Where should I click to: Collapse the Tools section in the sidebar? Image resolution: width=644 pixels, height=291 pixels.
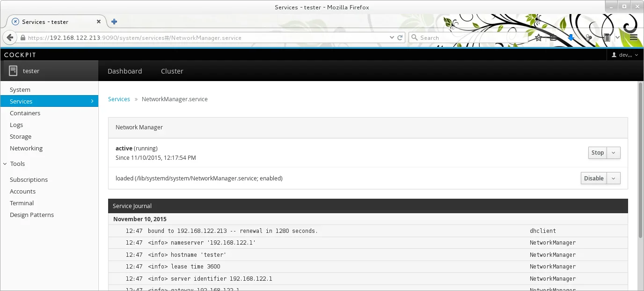(x=5, y=164)
